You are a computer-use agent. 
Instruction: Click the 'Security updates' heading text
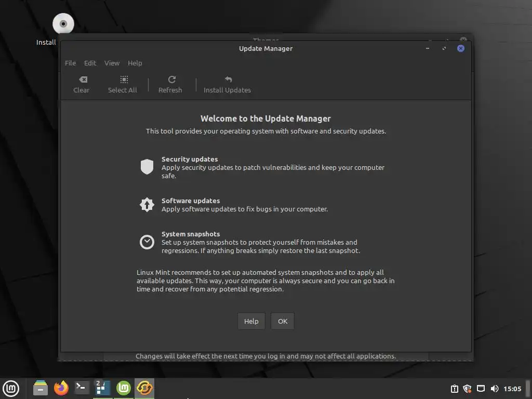tap(190, 159)
